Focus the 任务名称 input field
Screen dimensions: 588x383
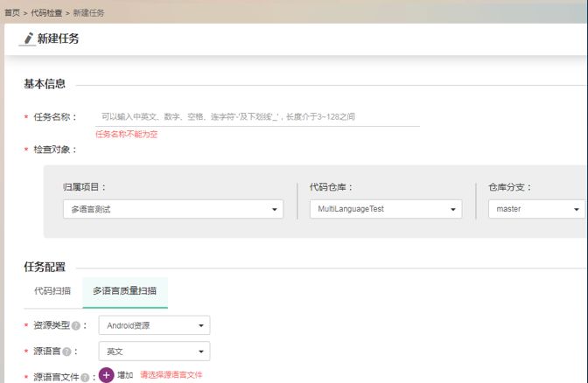point(257,117)
